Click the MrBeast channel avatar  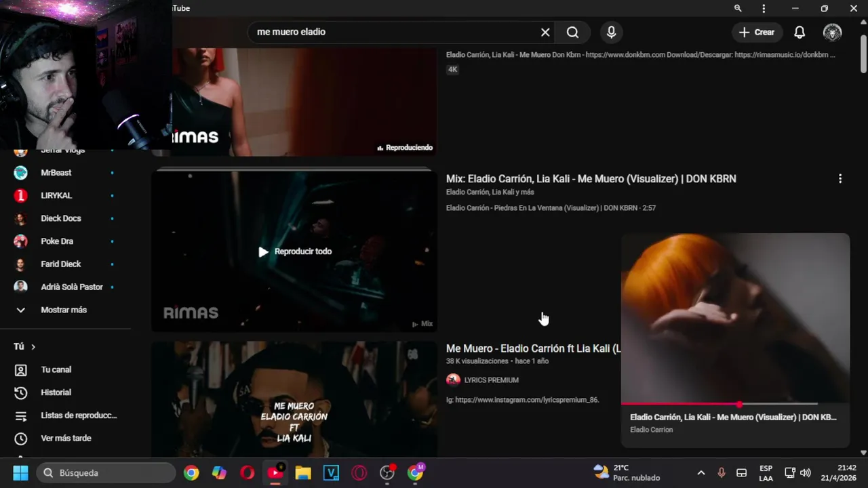21,173
